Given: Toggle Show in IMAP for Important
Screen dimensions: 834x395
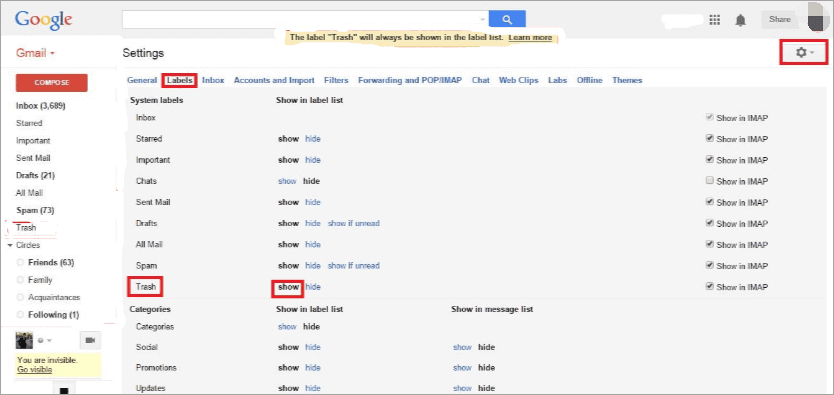Looking at the screenshot, I should point(709,159).
